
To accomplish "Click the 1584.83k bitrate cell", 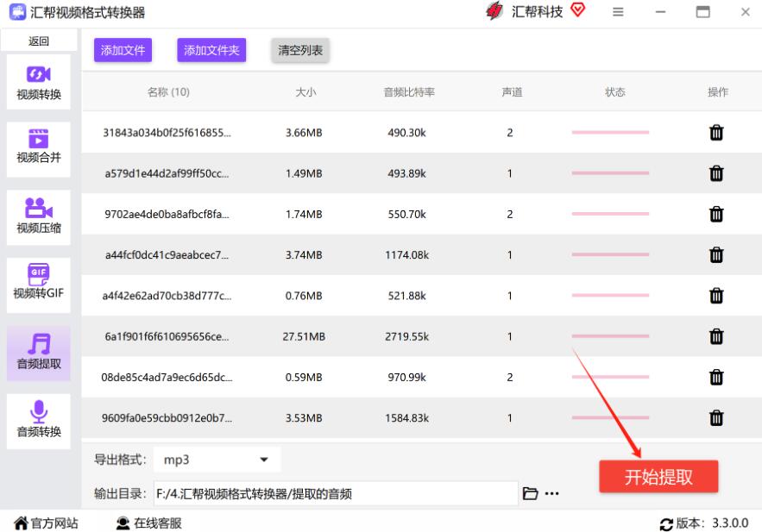I will pyautogui.click(x=406, y=418).
